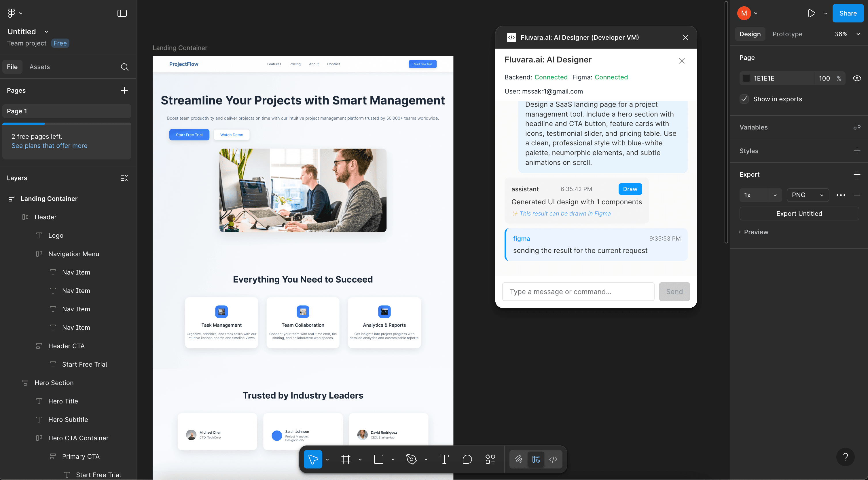The width and height of the screenshot is (868, 480).
Task: Open See plans that offer more link
Action: point(49,145)
